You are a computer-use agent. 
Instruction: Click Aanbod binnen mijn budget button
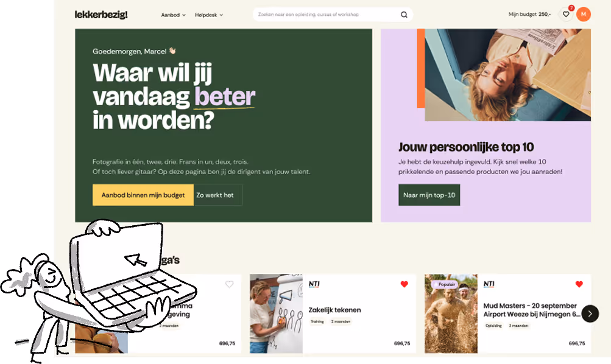coord(143,195)
